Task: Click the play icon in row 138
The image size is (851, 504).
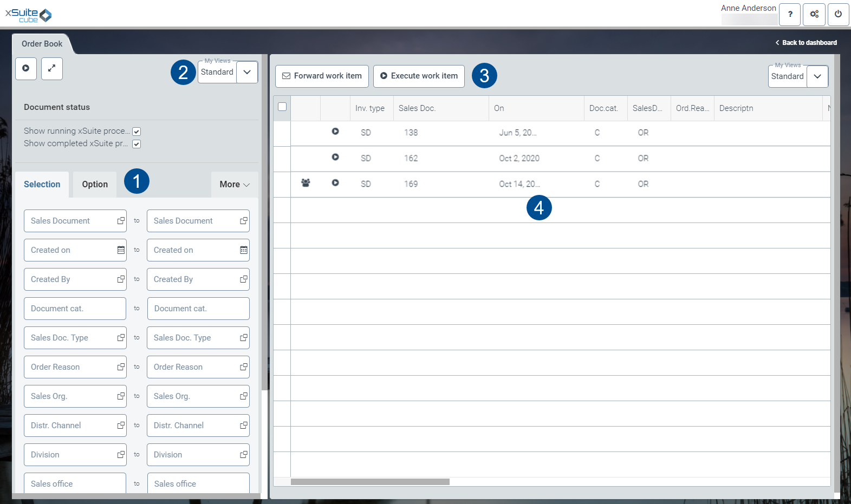Action: 335,132
